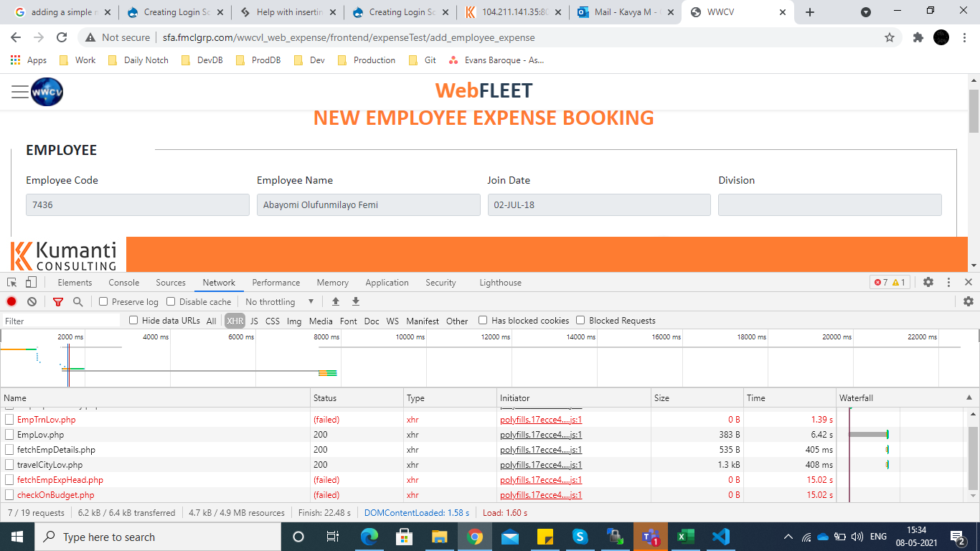Open the No throttling dropdown
This screenshot has height=551, width=980.
click(x=280, y=301)
